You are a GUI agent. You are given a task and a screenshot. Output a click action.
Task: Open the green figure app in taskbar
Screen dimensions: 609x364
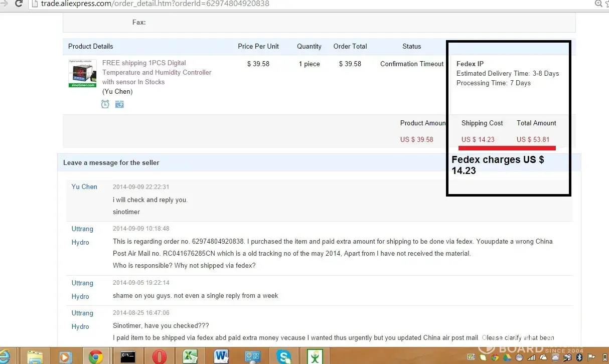coord(315,356)
